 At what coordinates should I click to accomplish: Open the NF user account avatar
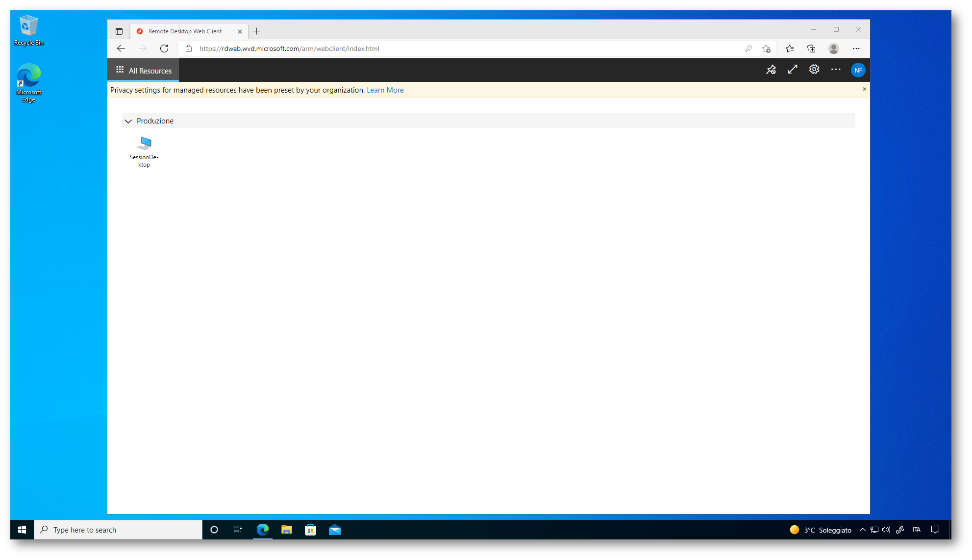click(858, 70)
